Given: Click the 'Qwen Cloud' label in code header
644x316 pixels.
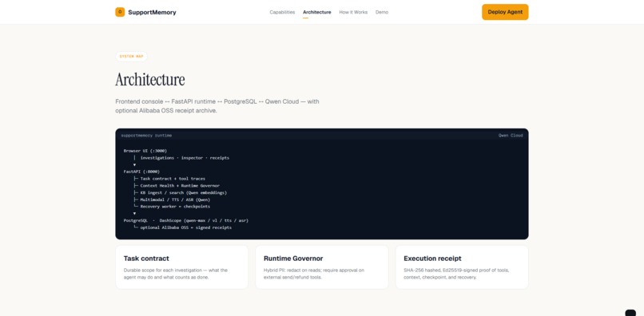Looking at the screenshot, I should tap(511, 136).
